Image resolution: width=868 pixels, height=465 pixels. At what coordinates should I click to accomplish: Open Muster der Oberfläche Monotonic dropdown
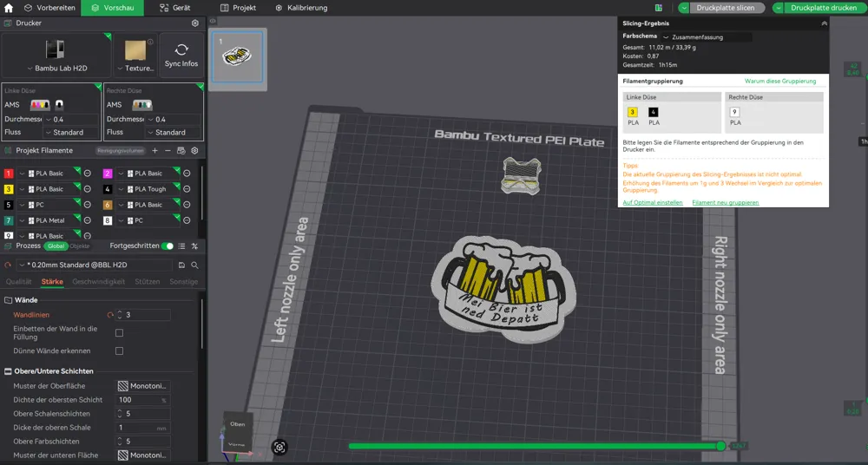tap(143, 386)
